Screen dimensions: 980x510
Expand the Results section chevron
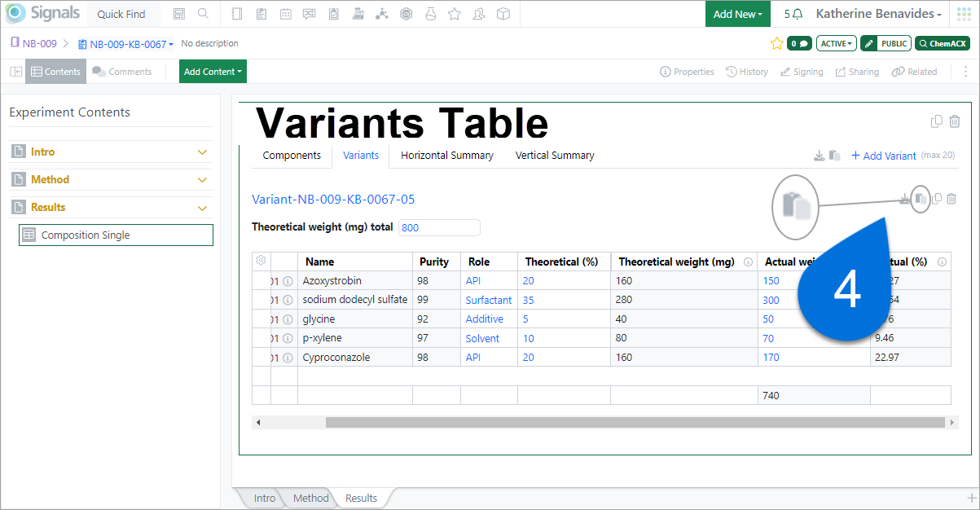tap(202, 207)
